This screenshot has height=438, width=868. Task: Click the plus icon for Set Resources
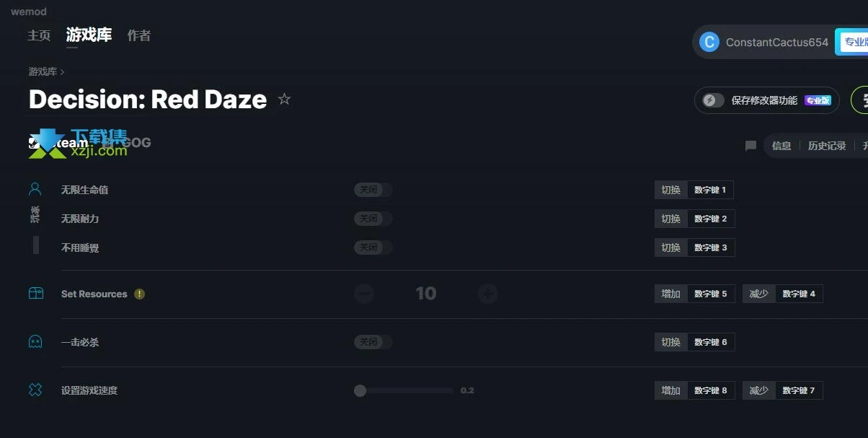[x=488, y=294]
